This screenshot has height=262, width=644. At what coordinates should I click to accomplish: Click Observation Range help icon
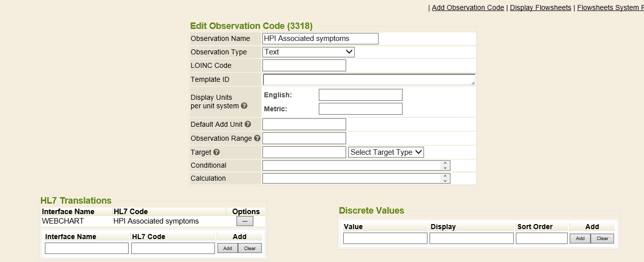(257, 138)
